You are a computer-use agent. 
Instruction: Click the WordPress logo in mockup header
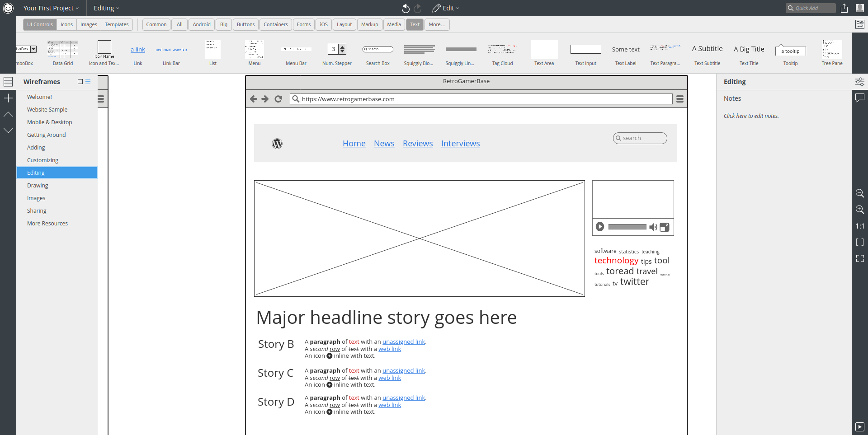(x=277, y=144)
